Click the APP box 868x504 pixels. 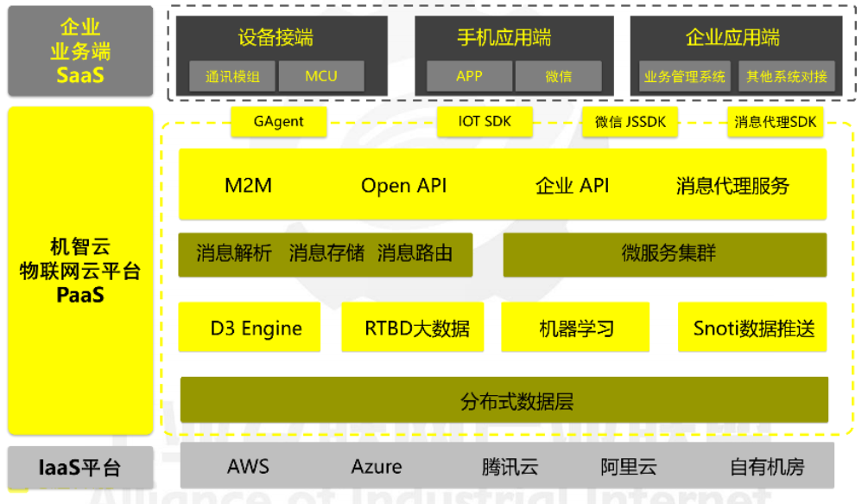click(x=470, y=76)
